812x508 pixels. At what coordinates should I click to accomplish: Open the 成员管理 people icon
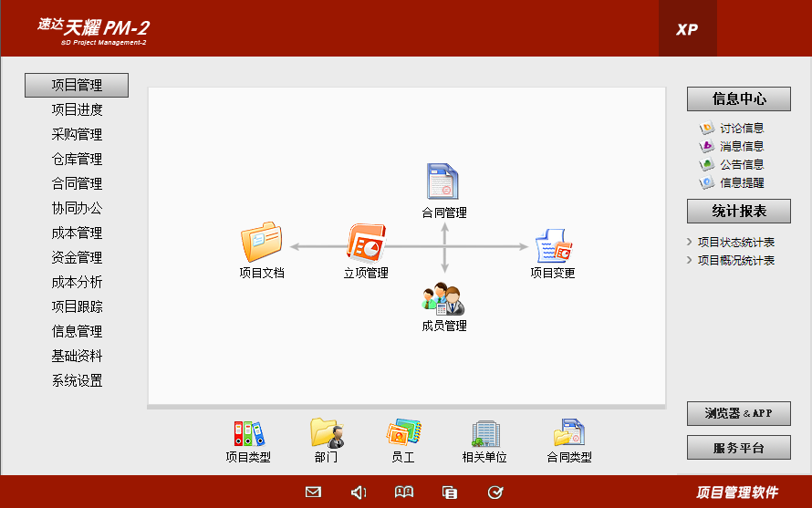click(444, 300)
